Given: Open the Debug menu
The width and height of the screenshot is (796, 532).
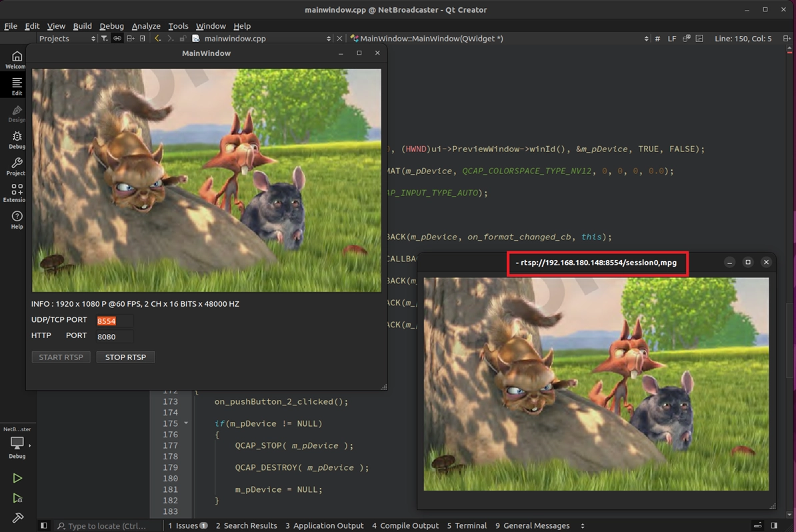Looking at the screenshot, I should coord(112,26).
